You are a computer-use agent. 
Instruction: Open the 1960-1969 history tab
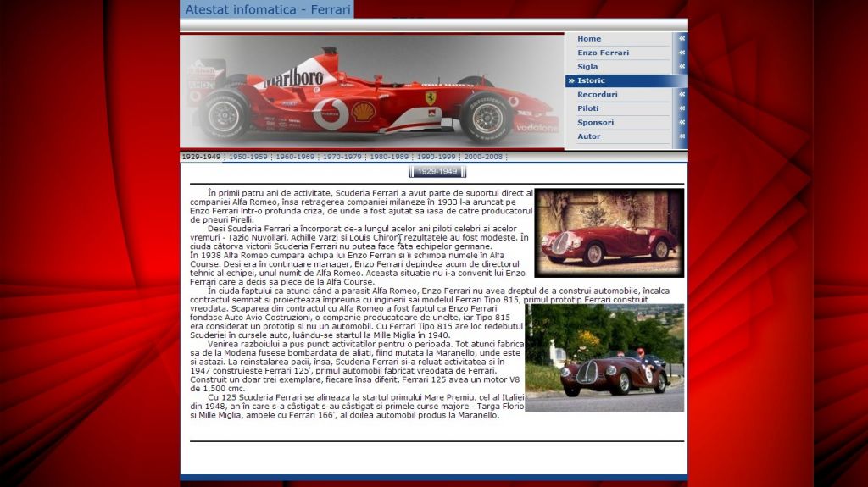coord(295,157)
